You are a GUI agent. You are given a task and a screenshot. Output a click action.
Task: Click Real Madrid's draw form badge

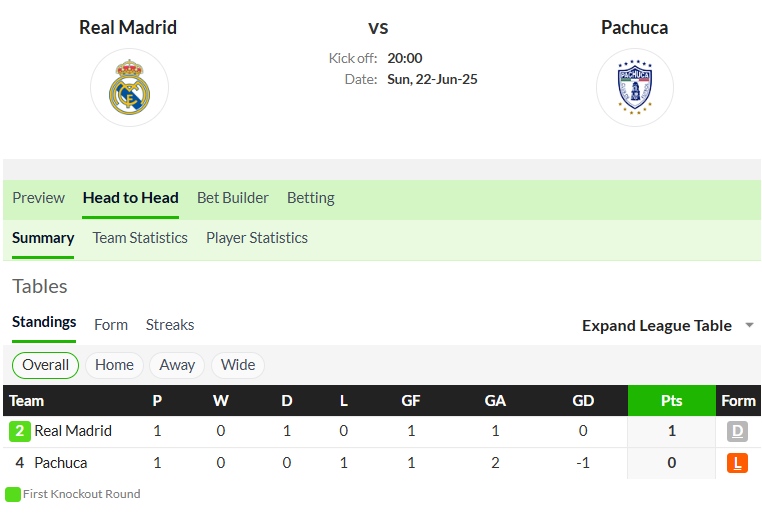click(x=737, y=431)
